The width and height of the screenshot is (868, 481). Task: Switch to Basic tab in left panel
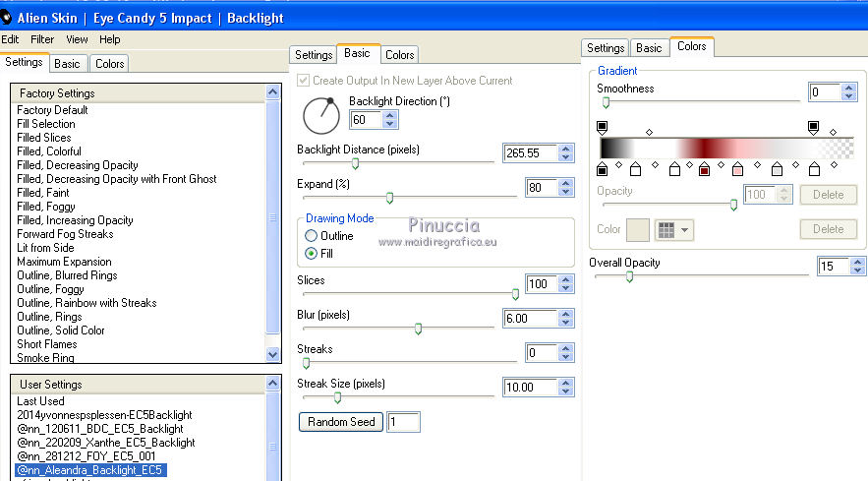pyautogui.click(x=67, y=64)
